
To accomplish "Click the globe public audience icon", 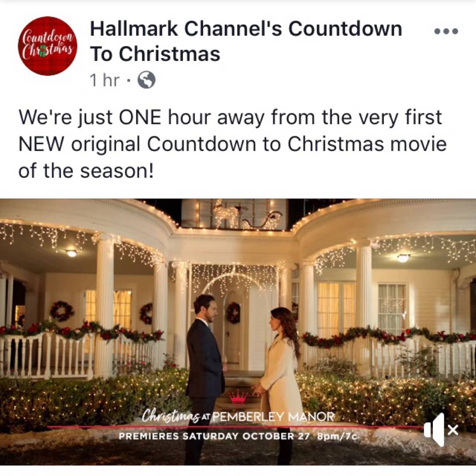I will pos(147,80).
